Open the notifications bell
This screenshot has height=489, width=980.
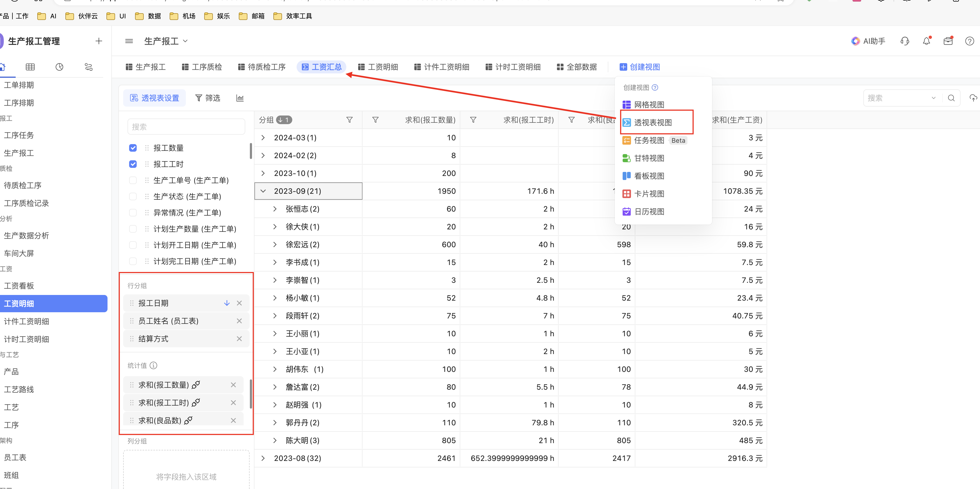926,41
